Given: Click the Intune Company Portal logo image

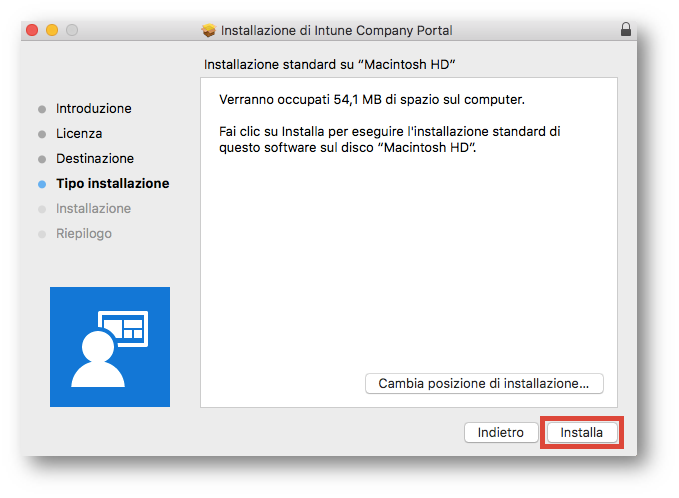Looking at the screenshot, I should [x=110, y=346].
